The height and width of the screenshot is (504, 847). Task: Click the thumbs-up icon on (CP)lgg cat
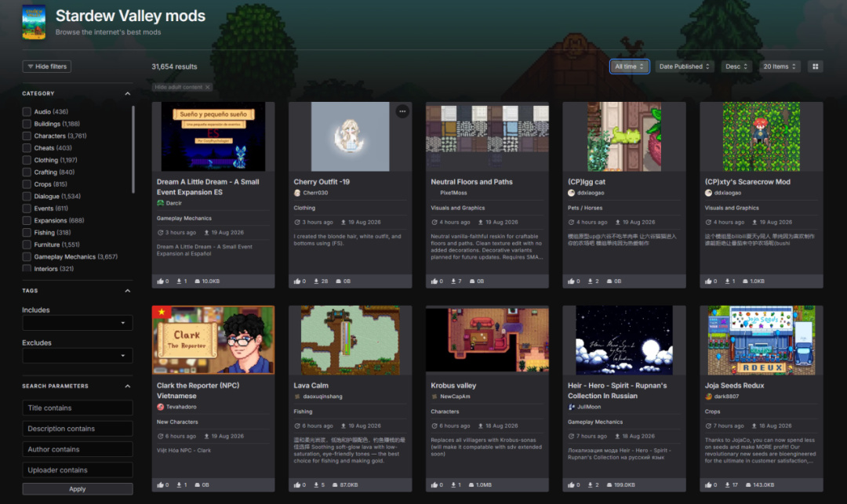[571, 281]
